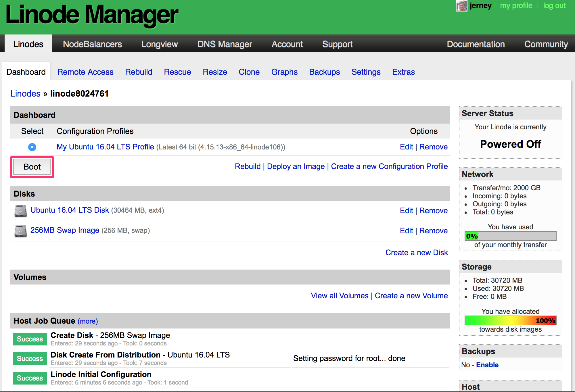Image resolution: width=575 pixels, height=392 pixels.
Task: Open the Ubuntu 16.04 LTS Disk link
Action: 70,210
